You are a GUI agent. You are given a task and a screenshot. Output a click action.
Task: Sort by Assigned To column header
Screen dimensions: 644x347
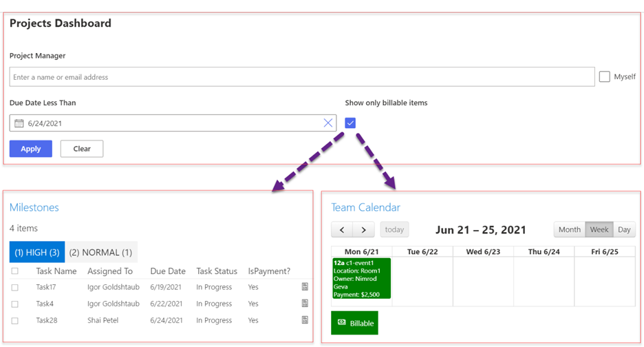click(x=110, y=271)
